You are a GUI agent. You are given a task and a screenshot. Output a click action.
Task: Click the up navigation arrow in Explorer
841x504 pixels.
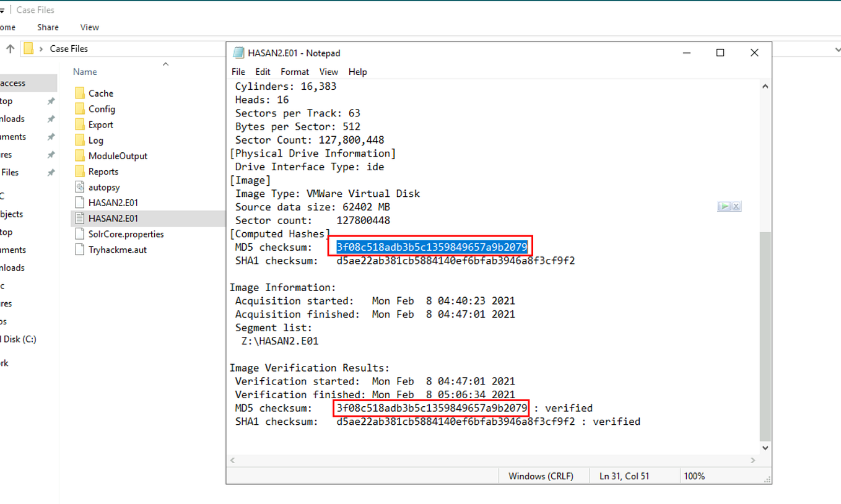pos(10,48)
